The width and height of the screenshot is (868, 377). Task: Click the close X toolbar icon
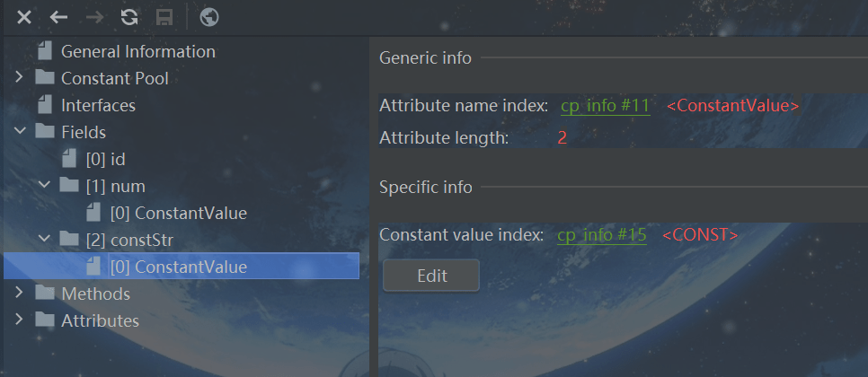tap(25, 17)
